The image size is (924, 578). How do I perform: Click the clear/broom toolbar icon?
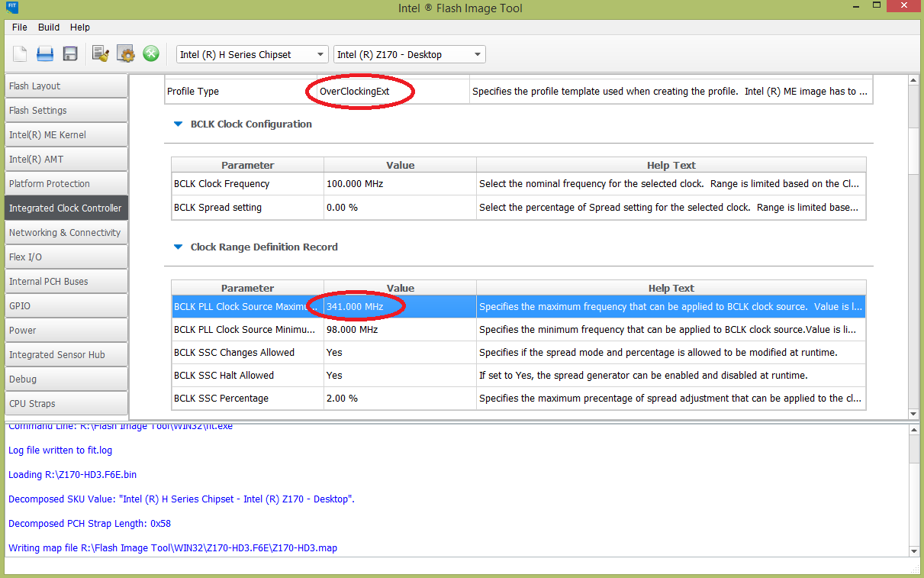100,54
